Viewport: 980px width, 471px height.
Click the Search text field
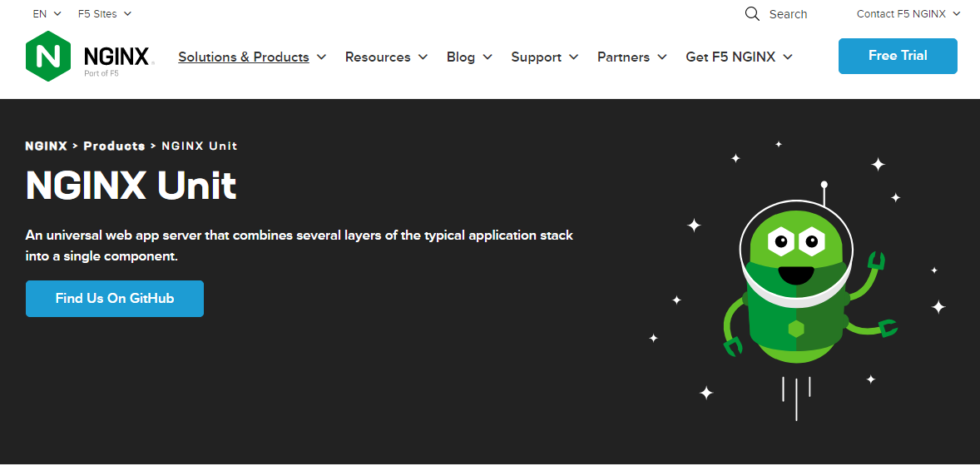tap(788, 14)
